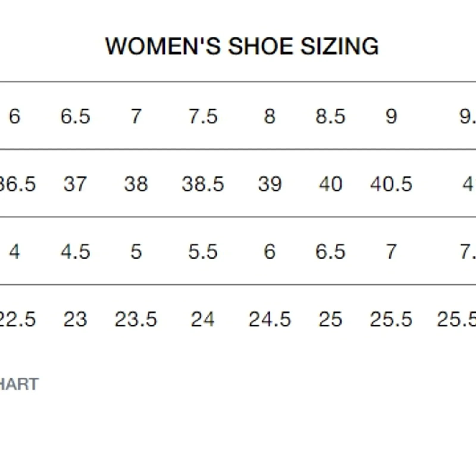This screenshot has height=476, width=476.
Task: Select the 36.5 size cell
Action: click(x=18, y=184)
